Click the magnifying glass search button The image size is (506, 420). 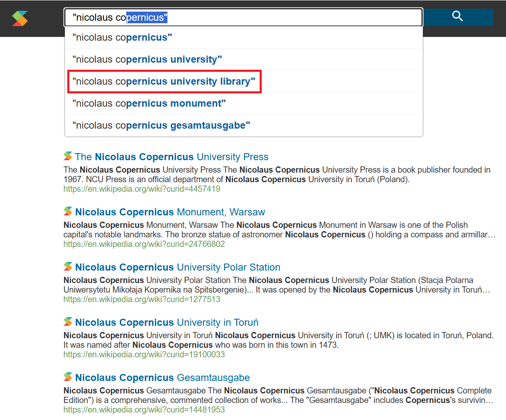(x=457, y=17)
